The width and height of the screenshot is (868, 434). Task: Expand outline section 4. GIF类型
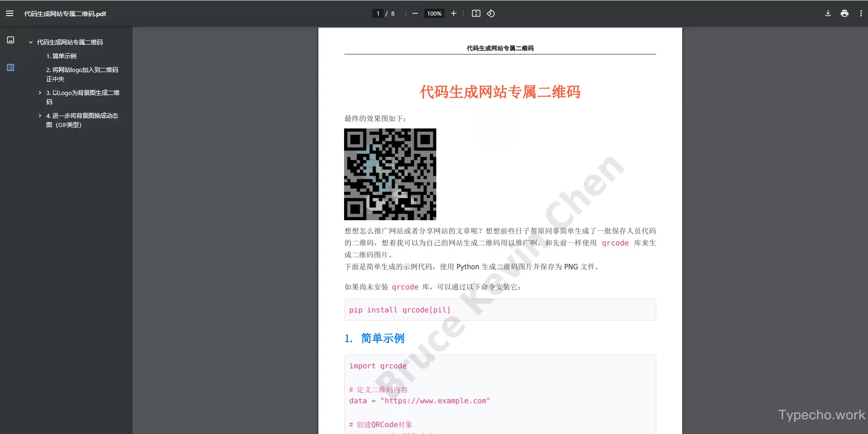point(39,115)
